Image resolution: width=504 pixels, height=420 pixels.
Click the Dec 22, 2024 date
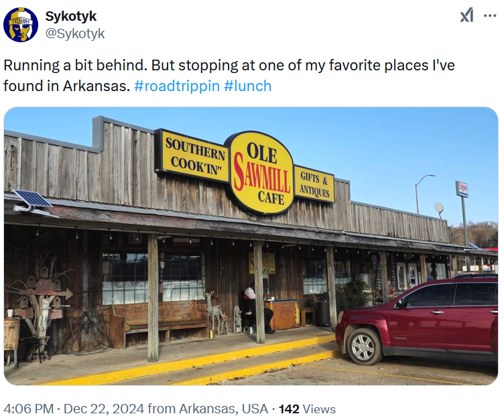point(104,409)
